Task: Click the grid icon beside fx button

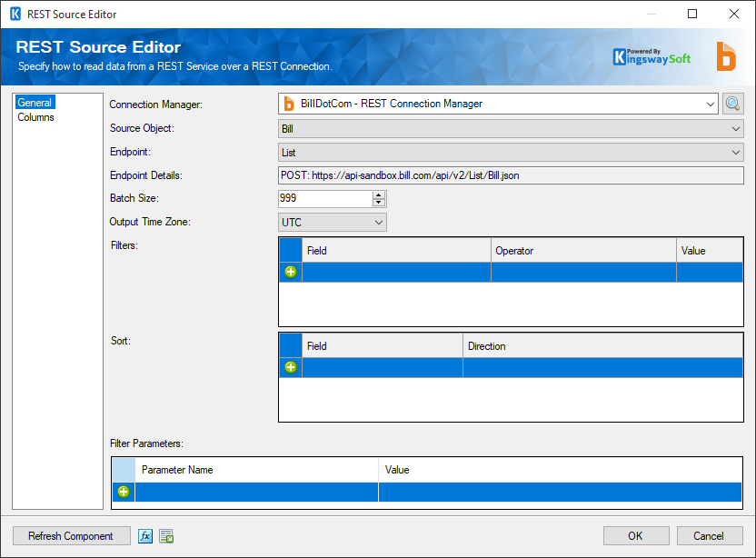Action: click(167, 536)
